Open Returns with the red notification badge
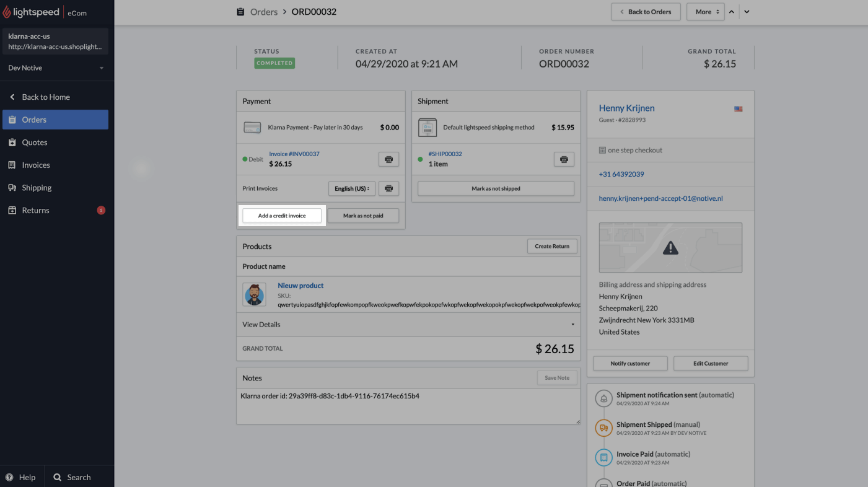The width and height of the screenshot is (868, 487). click(x=34, y=210)
